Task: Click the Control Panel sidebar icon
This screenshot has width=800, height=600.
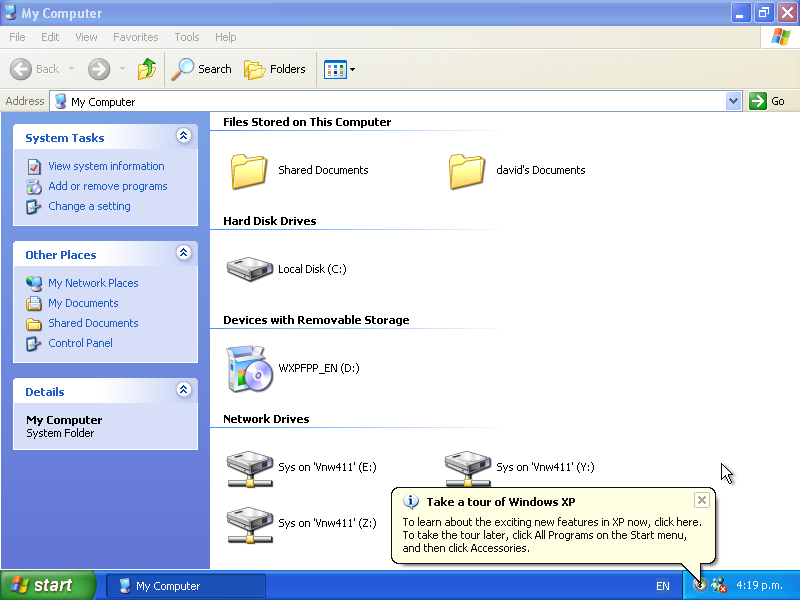Action: pos(34,343)
